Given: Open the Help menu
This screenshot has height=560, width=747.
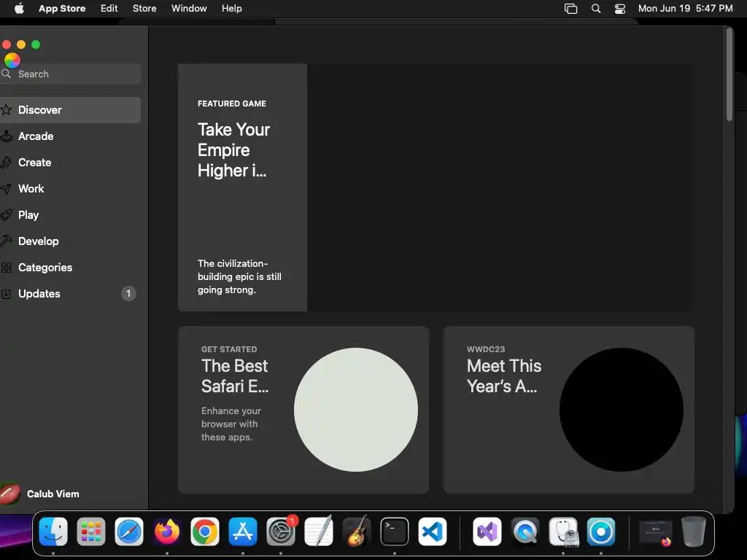Looking at the screenshot, I should point(231,9).
